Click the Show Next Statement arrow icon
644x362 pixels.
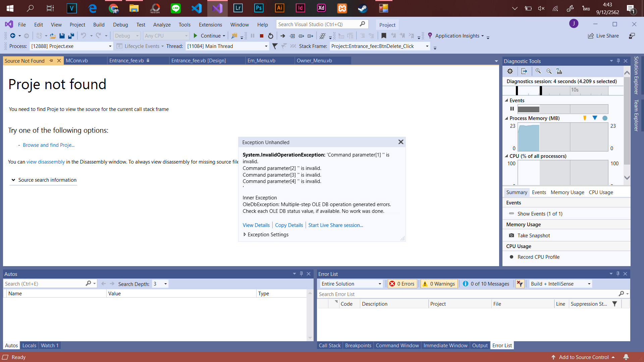pyautogui.click(x=283, y=36)
